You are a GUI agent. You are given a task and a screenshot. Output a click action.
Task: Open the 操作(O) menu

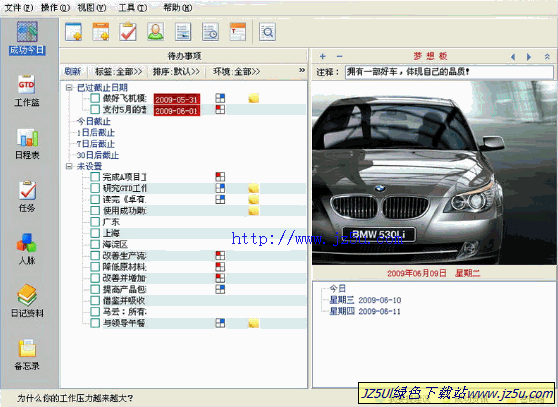[x=55, y=8]
